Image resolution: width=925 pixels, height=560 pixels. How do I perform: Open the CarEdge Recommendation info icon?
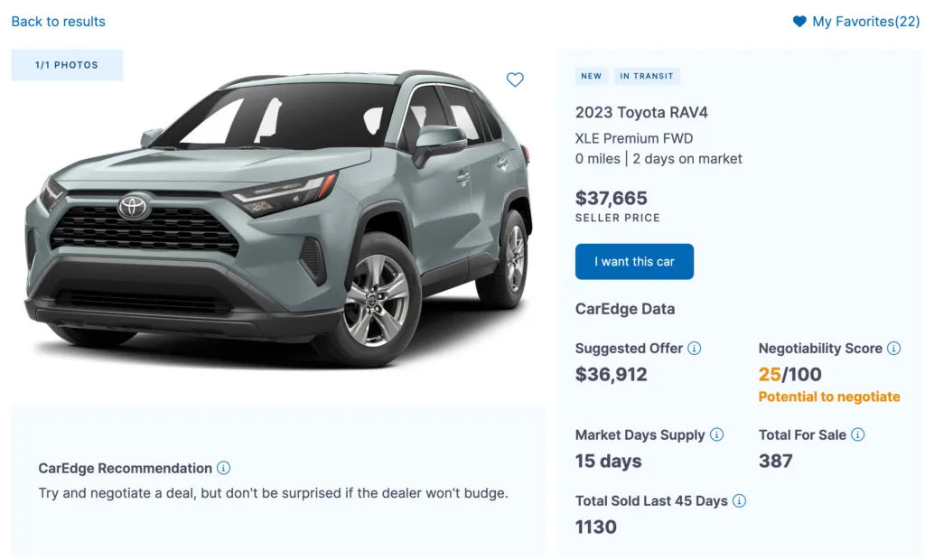[x=225, y=468]
